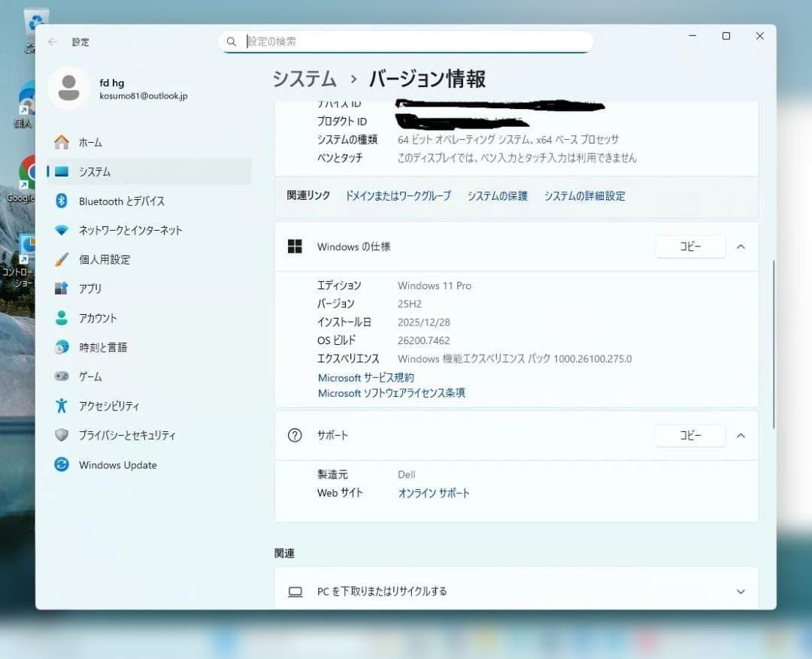Open ネットワークとインターネット settings
The image size is (812, 659).
[x=131, y=230]
